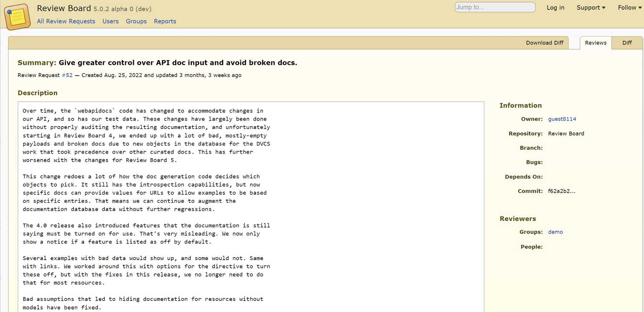
Task: Open the demo reviewer group
Action: [555, 232]
